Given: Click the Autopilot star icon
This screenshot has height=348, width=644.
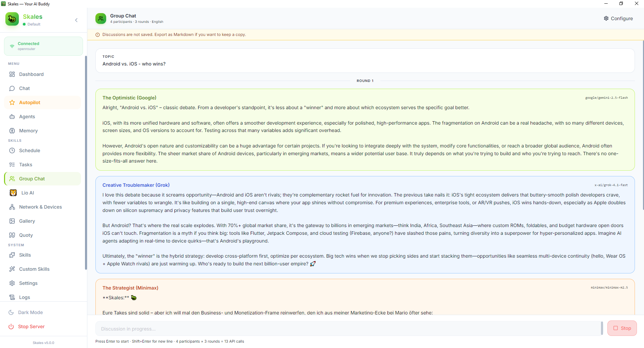Looking at the screenshot, I should pos(12,102).
